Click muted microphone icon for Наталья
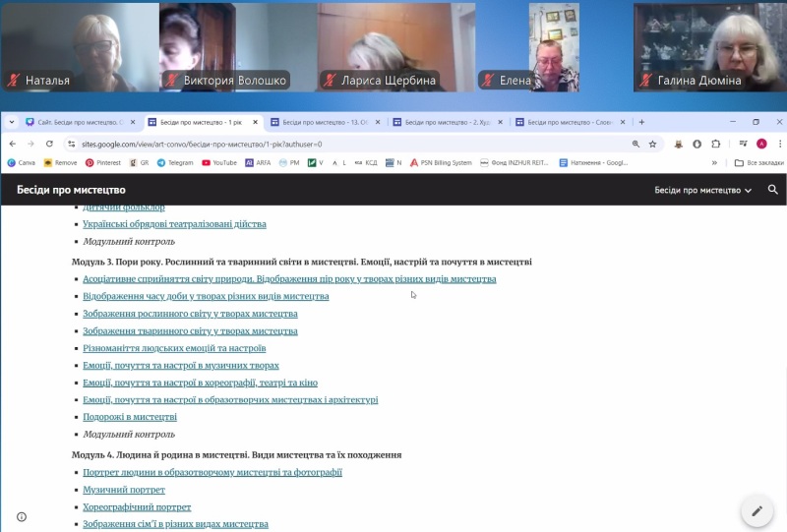Image resolution: width=787 pixels, height=532 pixels. [x=13, y=81]
